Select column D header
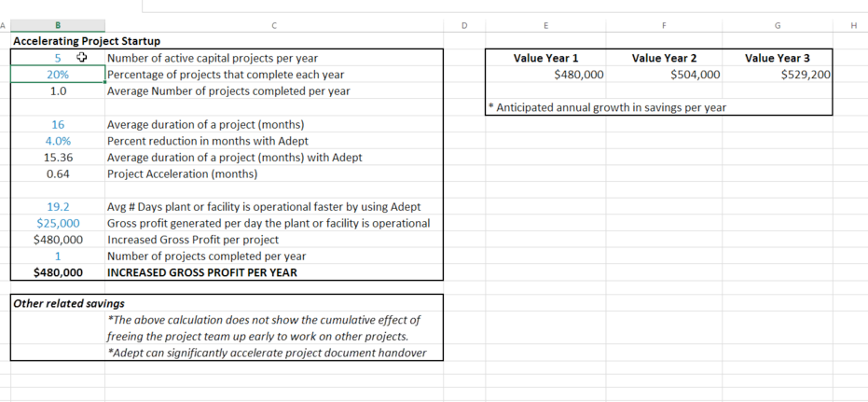The height and width of the screenshot is (402, 868). coord(464,25)
